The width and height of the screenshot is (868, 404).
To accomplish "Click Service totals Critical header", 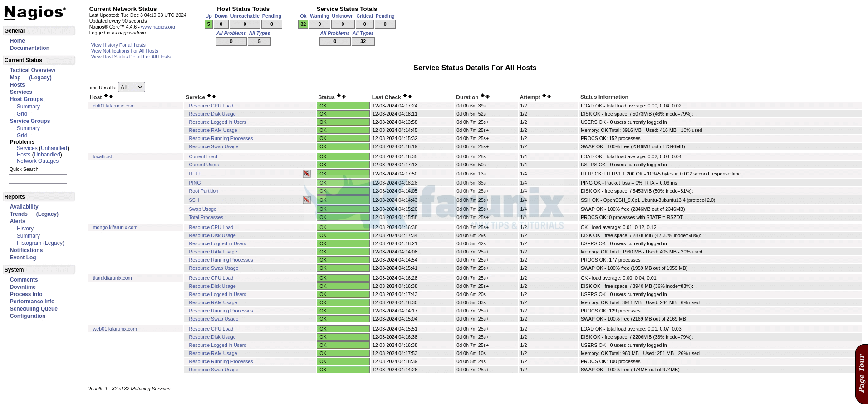I will tap(364, 16).
